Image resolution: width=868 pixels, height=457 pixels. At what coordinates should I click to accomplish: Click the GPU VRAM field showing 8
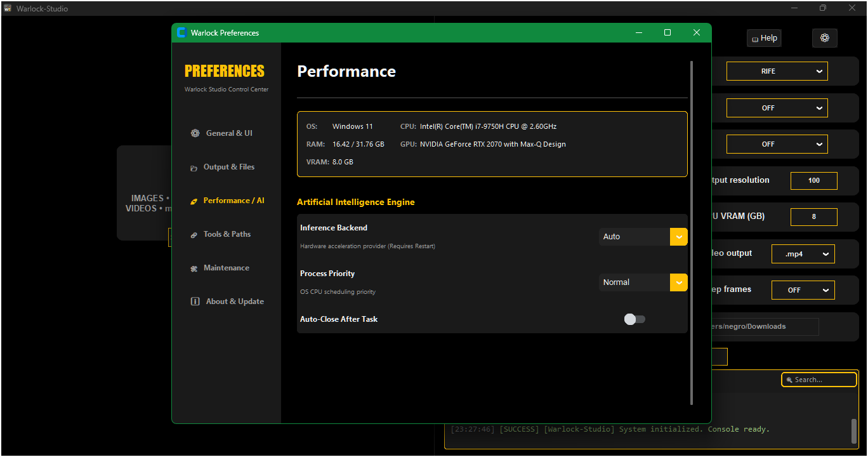point(814,216)
